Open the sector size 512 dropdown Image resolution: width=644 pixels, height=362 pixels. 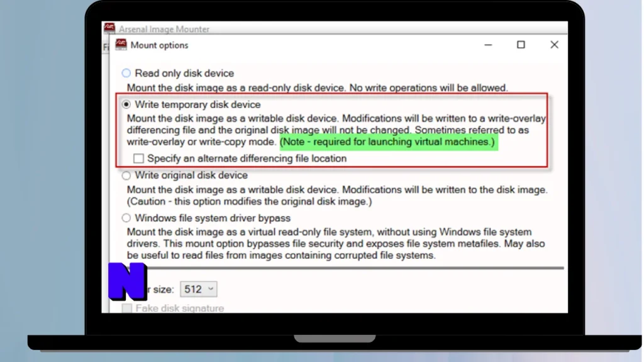pyautogui.click(x=198, y=289)
